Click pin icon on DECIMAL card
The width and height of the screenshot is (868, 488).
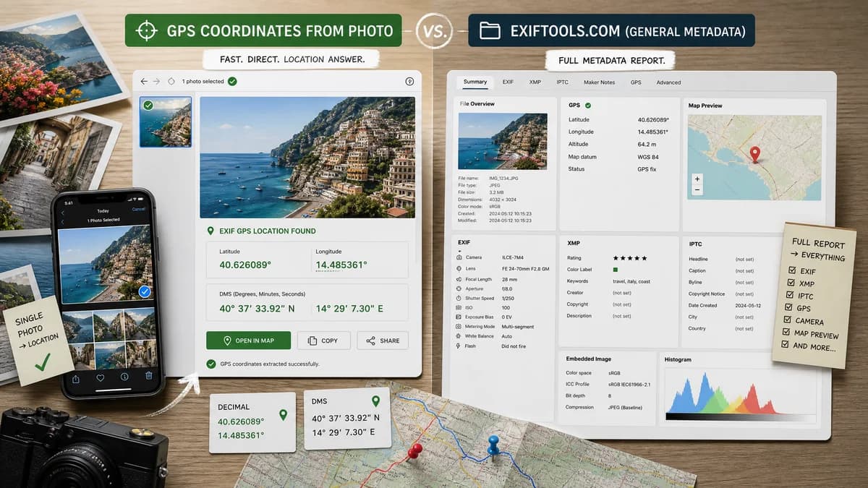[283, 415]
